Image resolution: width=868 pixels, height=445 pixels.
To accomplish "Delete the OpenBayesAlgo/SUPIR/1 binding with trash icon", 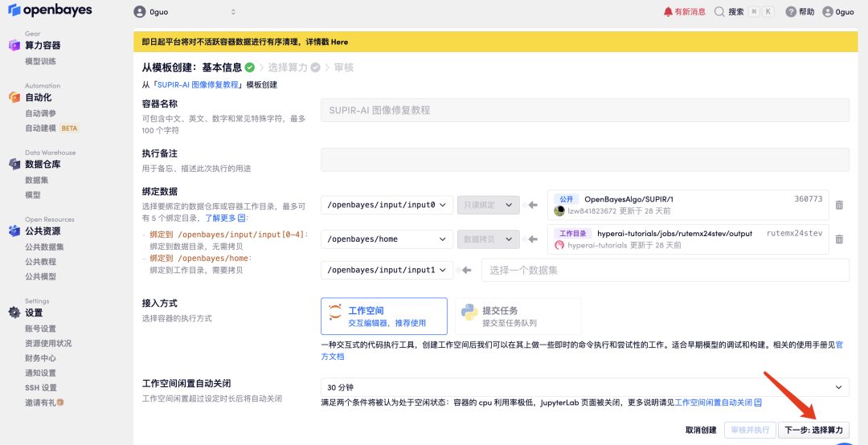I will (x=839, y=205).
